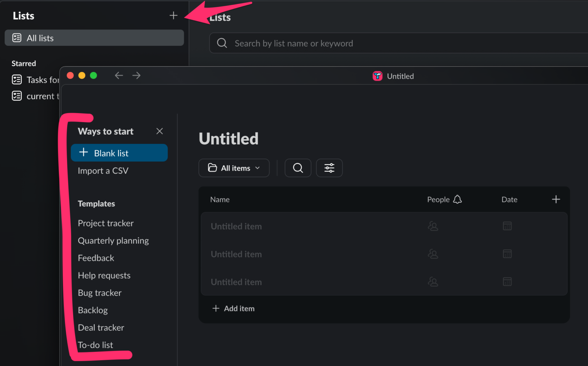This screenshot has height=366, width=588.
Task: Navigate back with the back arrow
Action: click(119, 75)
